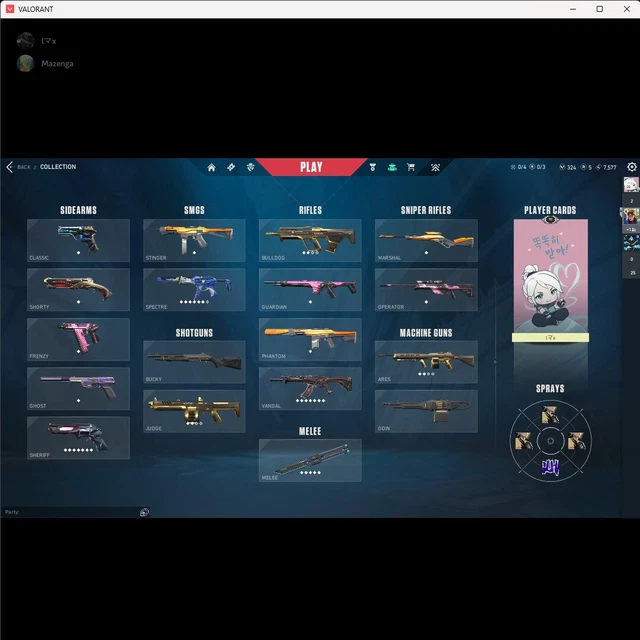640x640 pixels.
Task: Go to the Home screen icon
Action: tap(211, 167)
